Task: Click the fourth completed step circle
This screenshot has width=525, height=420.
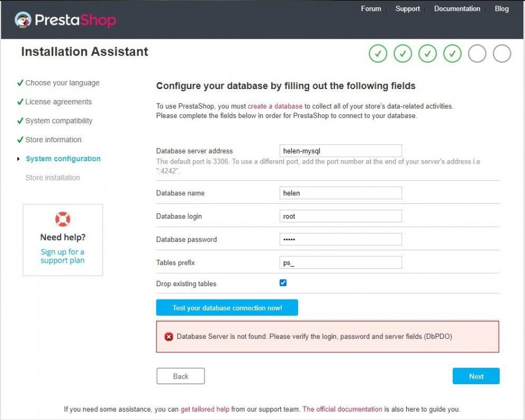Action: pos(452,54)
